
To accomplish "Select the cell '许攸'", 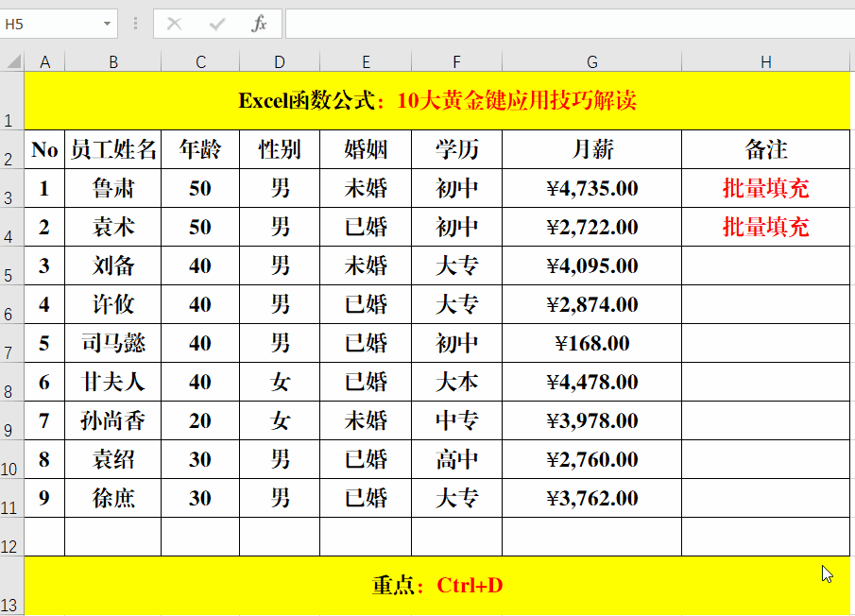I will pos(112,304).
